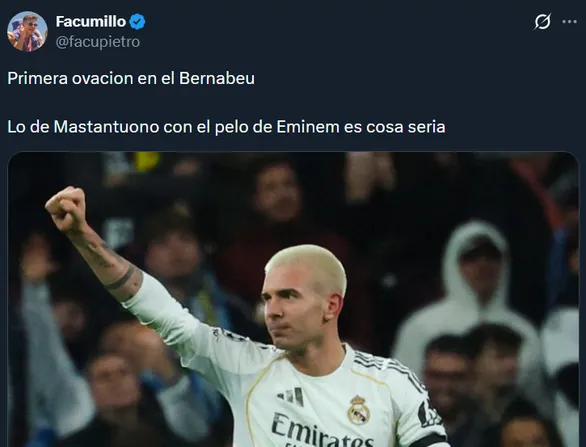Click the word 'Mastantuono' in the tweet
This screenshot has height=447, width=586.
[107, 127]
